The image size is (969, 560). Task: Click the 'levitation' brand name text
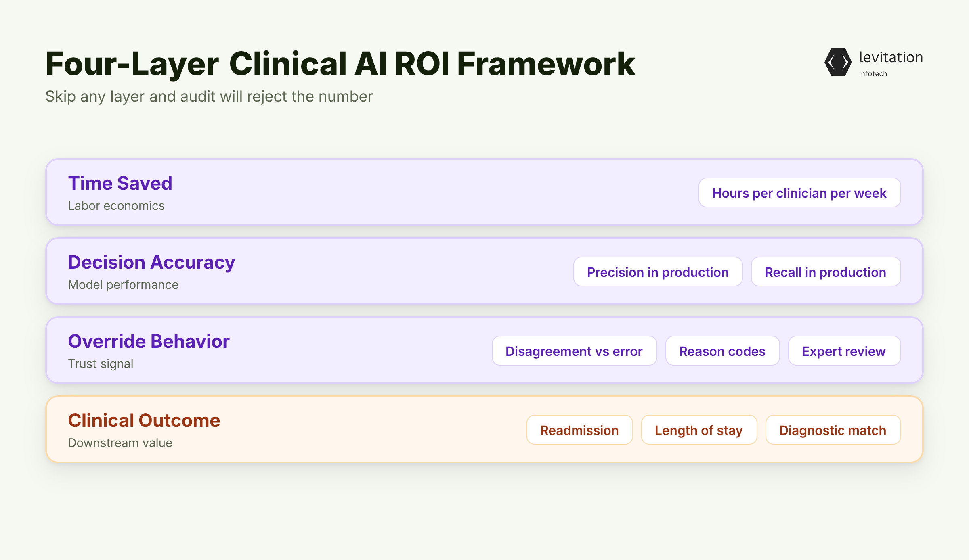tap(891, 57)
